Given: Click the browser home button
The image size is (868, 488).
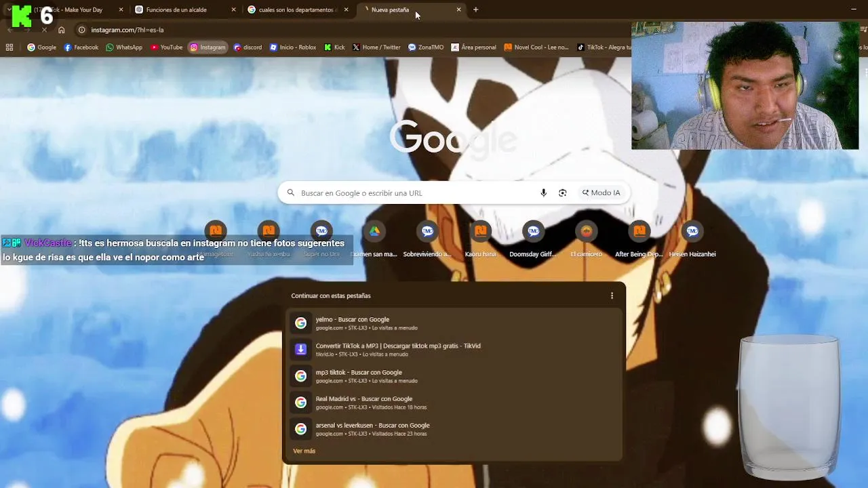Looking at the screenshot, I should tap(62, 30).
